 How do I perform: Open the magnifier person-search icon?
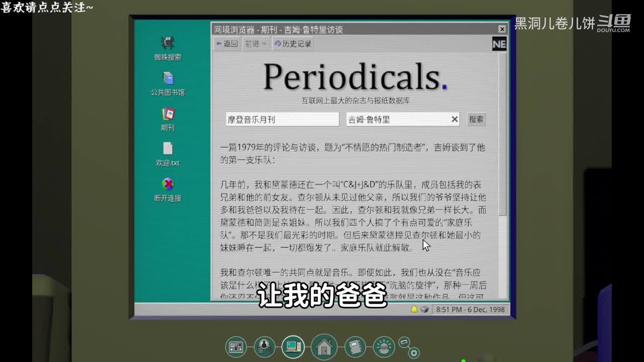(x=264, y=346)
